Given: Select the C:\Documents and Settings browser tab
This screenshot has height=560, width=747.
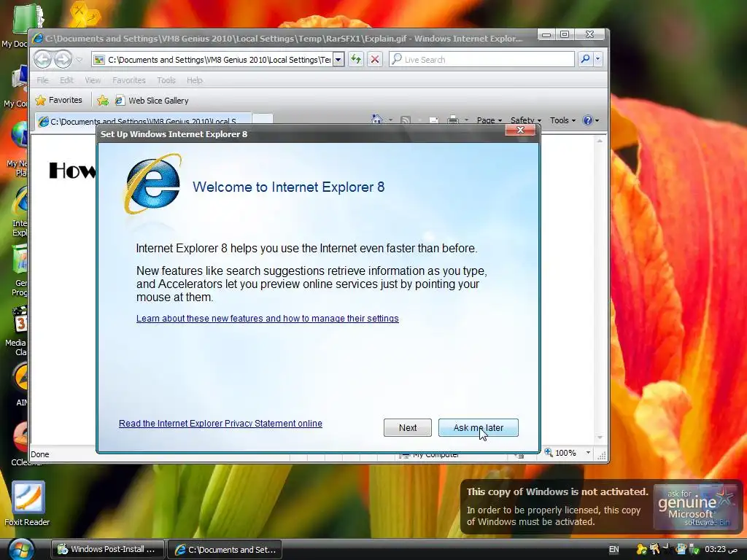Looking at the screenshot, I should (x=143, y=121).
